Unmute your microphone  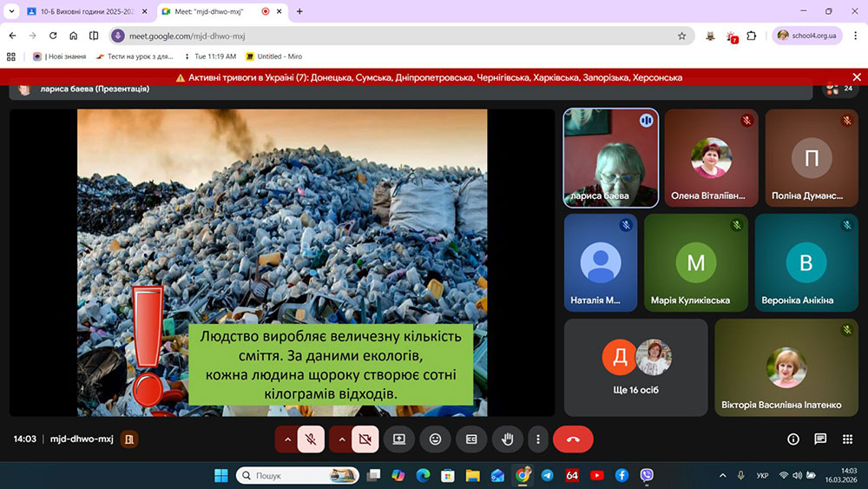point(311,439)
